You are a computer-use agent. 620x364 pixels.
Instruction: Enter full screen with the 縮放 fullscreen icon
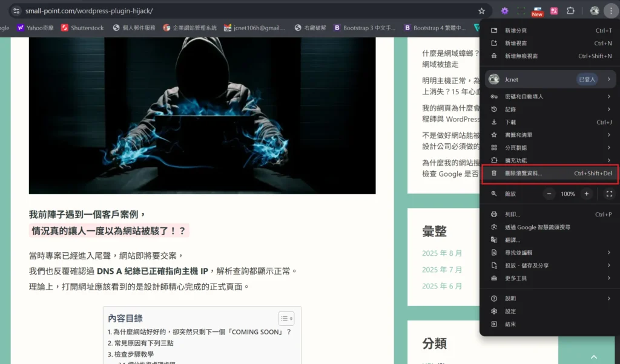[609, 193]
